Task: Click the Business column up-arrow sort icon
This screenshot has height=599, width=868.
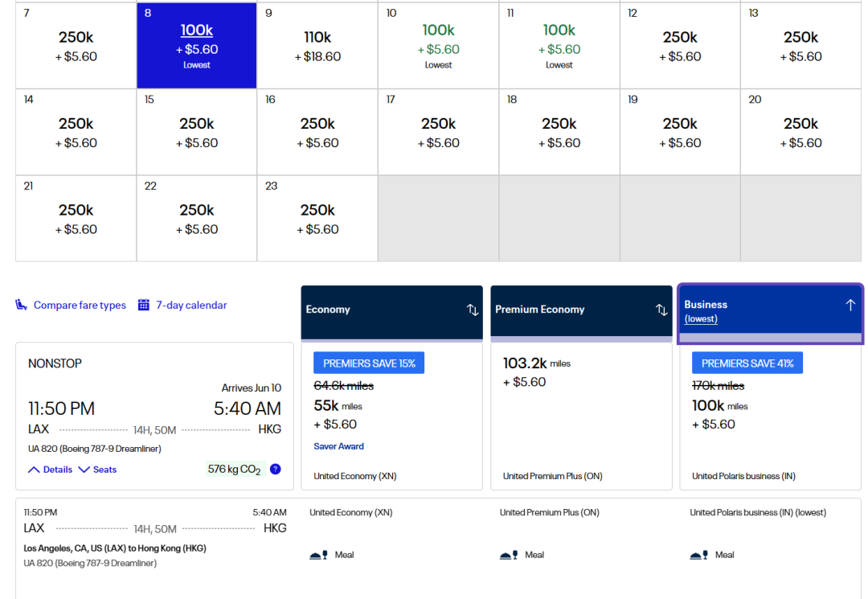Action: point(850,305)
